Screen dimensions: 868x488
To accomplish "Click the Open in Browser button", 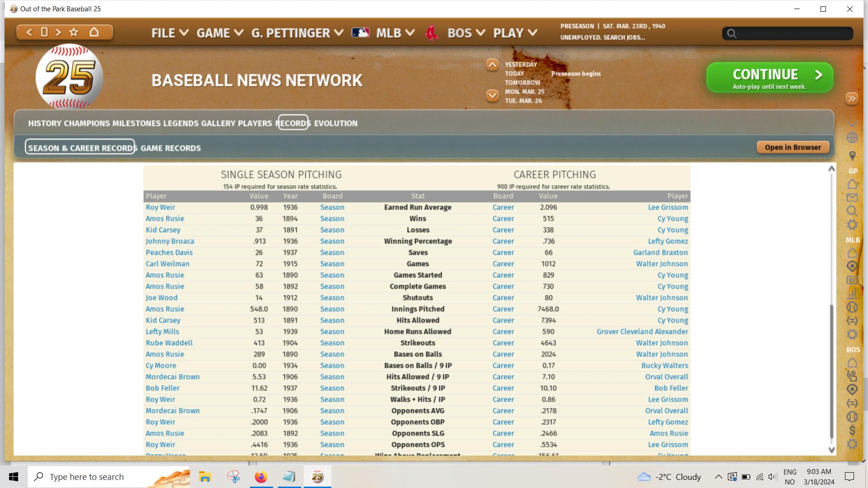I will [792, 147].
